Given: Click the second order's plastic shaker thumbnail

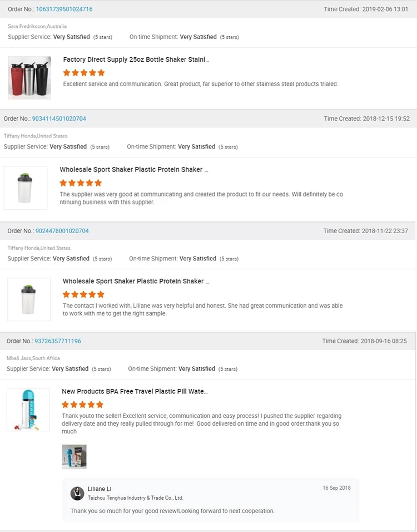Looking at the screenshot, I should pyautogui.click(x=26, y=188).
